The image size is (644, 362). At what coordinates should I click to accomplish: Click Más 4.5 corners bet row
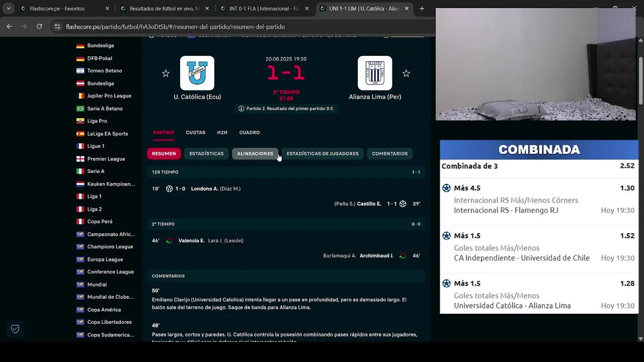pos(539,200)
